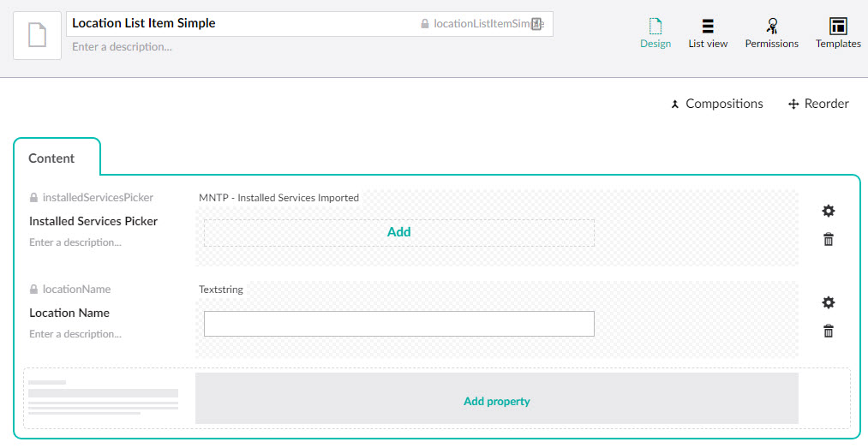This screenshot has width=868, height=448.
Task: Click the new property placeholder name area
Action: coord(104,393)
